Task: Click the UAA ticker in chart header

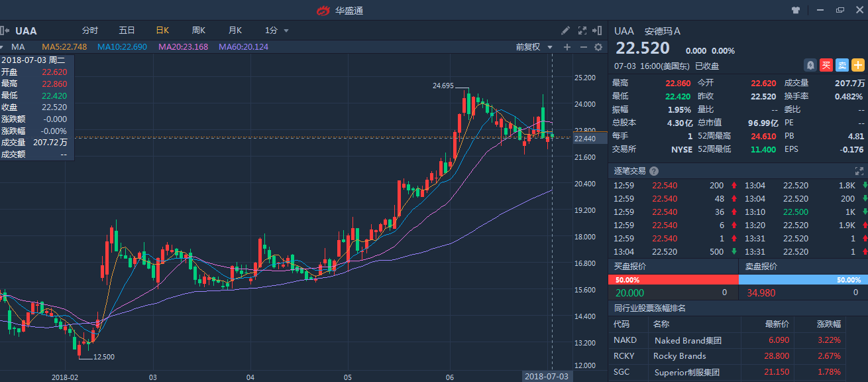Action: [x=26, y=31]
